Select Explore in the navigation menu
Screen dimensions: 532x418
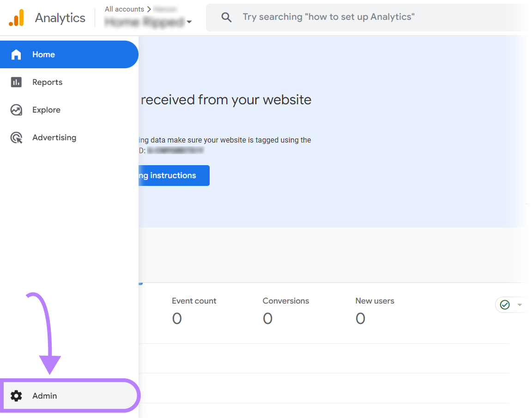(x=46, y=110)
